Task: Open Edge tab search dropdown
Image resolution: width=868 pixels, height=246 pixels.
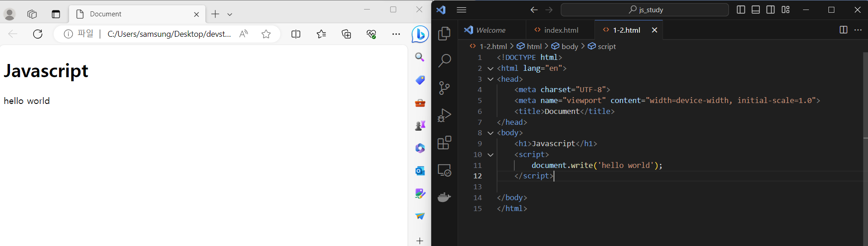Action: click(230, 14)
